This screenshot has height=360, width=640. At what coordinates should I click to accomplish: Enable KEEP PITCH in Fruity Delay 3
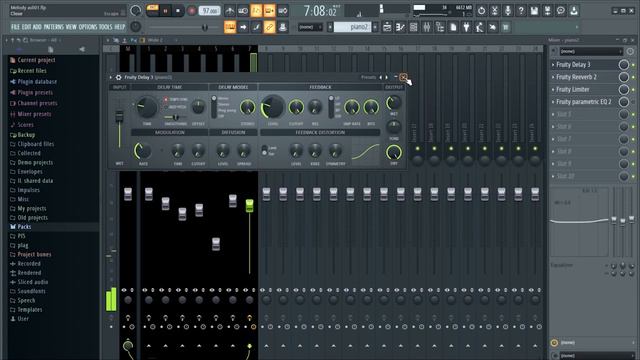tap(166, 107)
